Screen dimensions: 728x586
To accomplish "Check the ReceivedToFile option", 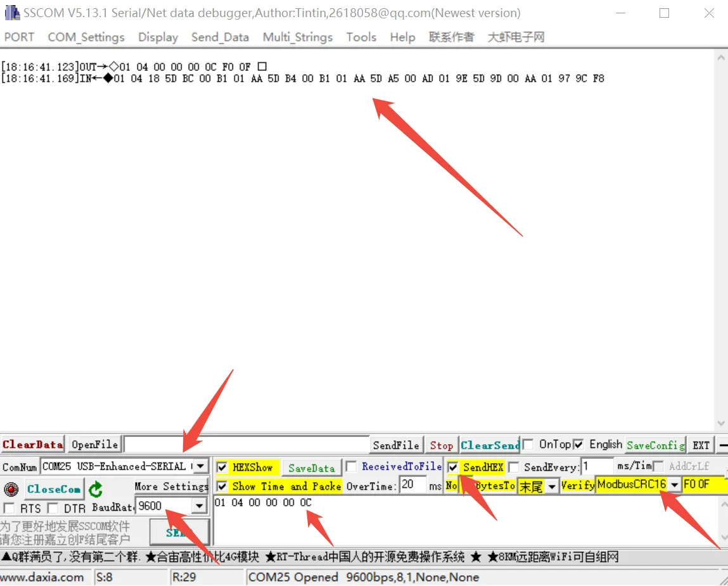I will tap(352, 467).
